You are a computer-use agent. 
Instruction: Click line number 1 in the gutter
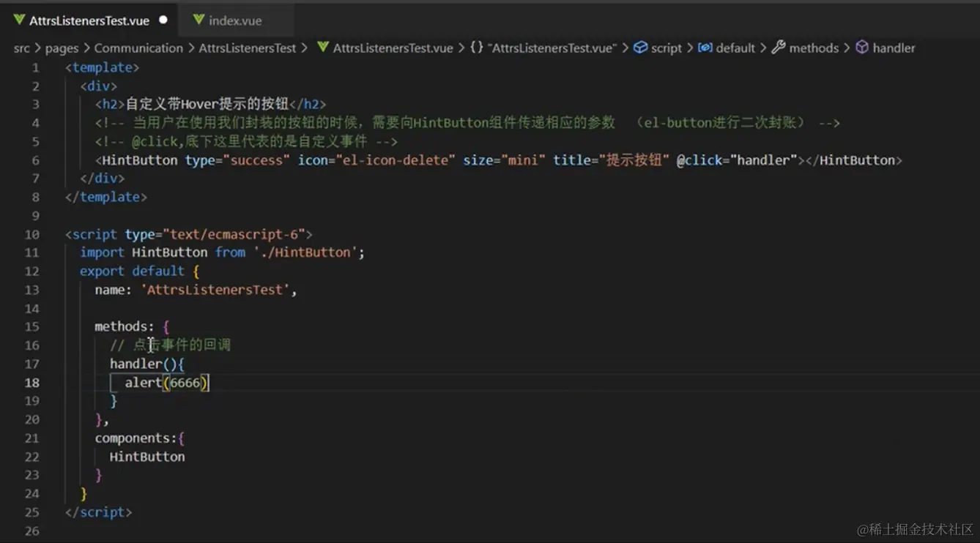tap(35, 67)
